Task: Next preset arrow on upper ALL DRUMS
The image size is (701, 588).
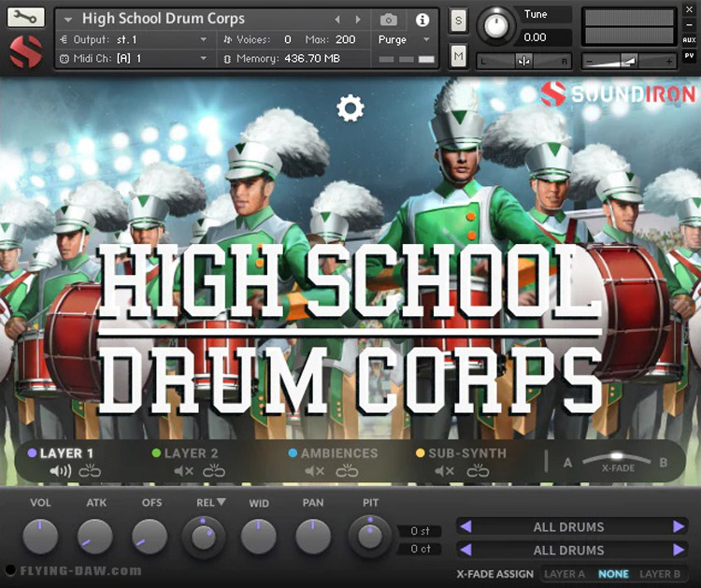Action: 679,526
